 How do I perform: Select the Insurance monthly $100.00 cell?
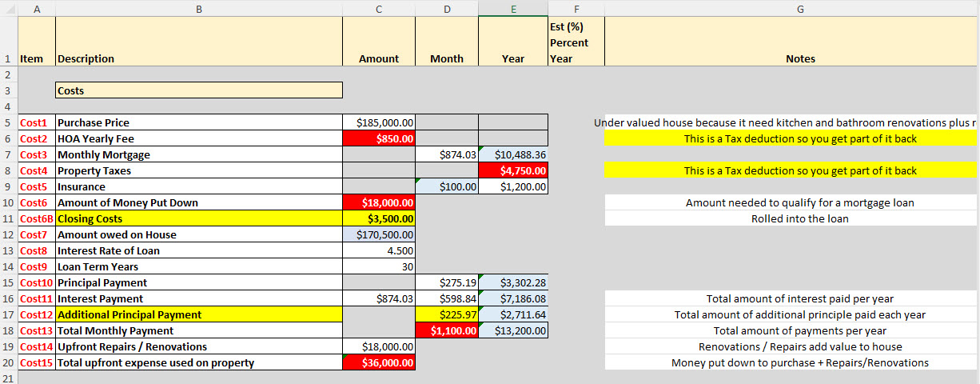pyautogui.click(x=447, y=186)
